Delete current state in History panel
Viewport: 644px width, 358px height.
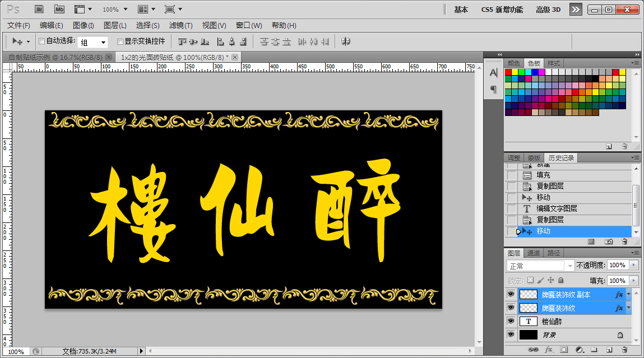[x=624, y=241]
